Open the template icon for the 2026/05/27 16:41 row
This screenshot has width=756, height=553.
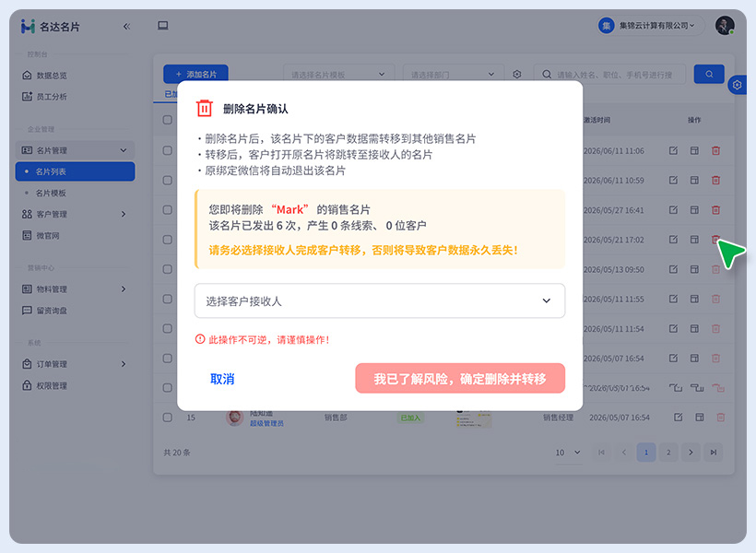pos(694,210)
